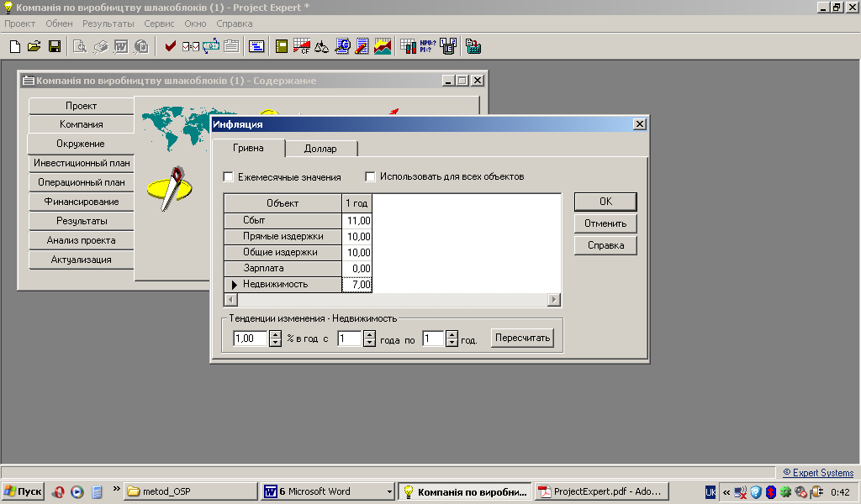Click the rightmost teal calculator toolbar icon
The width and height of the screenshot is (861, 504).
[x=473, y=46]
